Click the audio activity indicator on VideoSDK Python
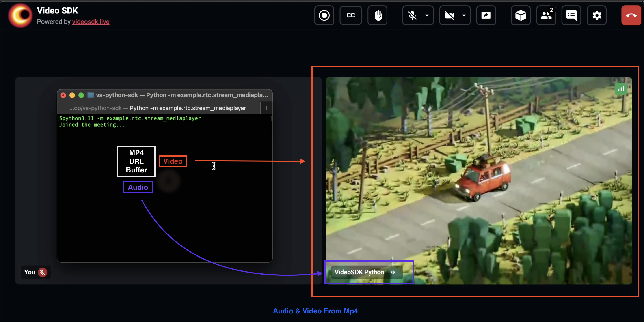The width and height of the screenshot is (644, 322). [x=393, y=272]
